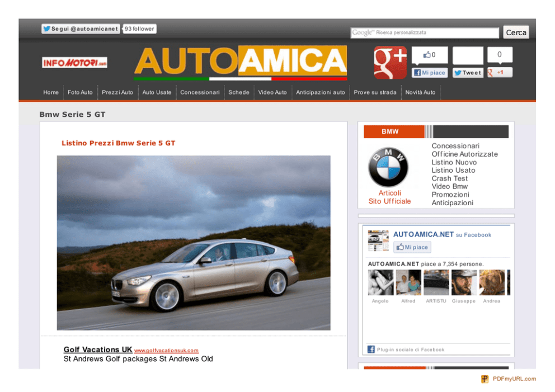
Task: Open the Novità Auto menu item
Action: pyautogui.click(x=421, y=92)
